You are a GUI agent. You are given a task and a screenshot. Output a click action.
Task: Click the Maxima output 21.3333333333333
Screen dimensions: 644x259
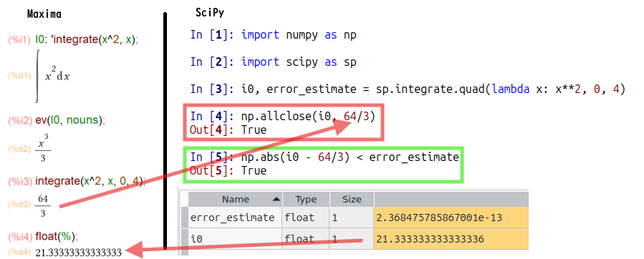(x=79, y=253)
